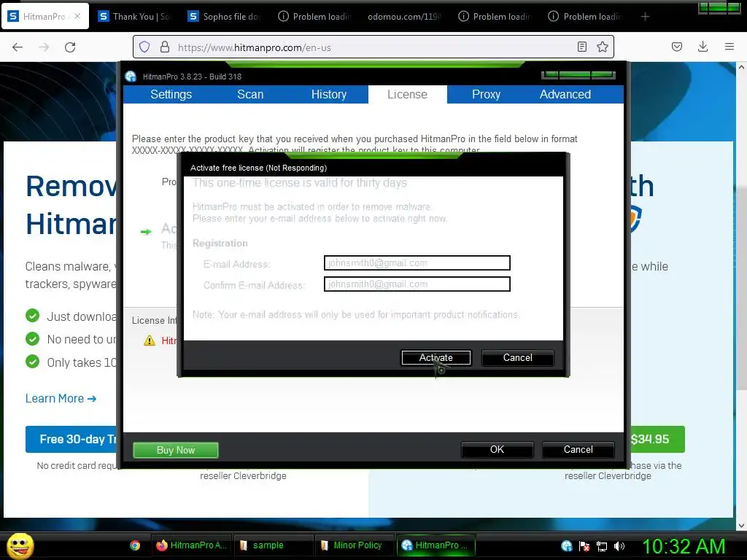The height and width of the screenshot is (560, 747).
Task: Click the volume speaker icon in system tray
Action: tap(619, 546)
